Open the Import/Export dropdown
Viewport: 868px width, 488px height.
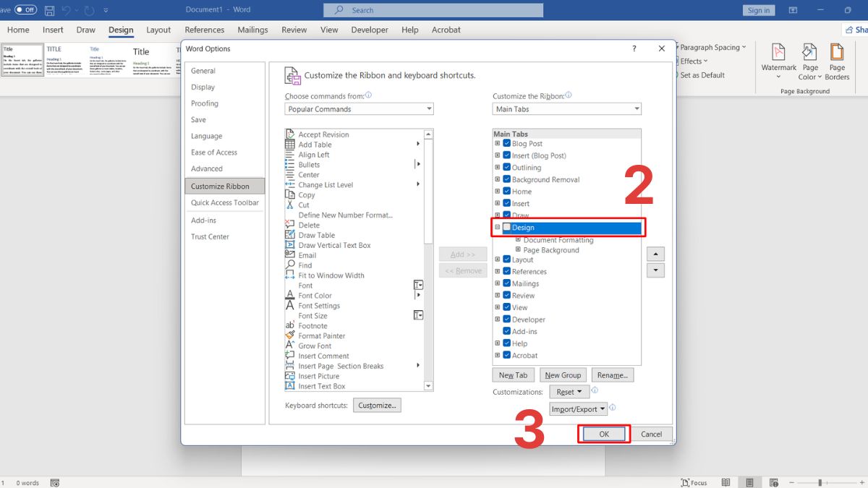tap(578, 409)
